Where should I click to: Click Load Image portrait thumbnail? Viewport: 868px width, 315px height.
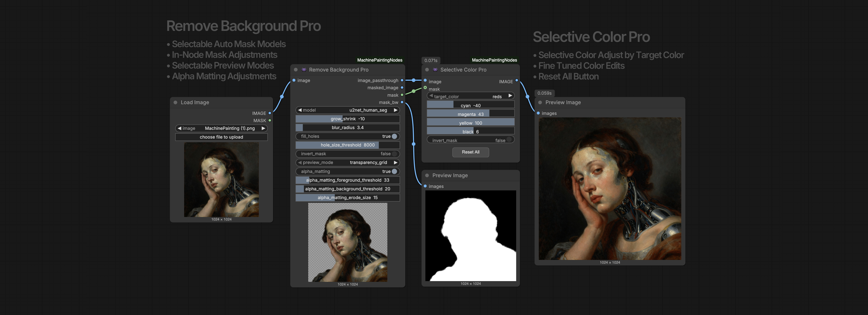(x=221, y=180)
